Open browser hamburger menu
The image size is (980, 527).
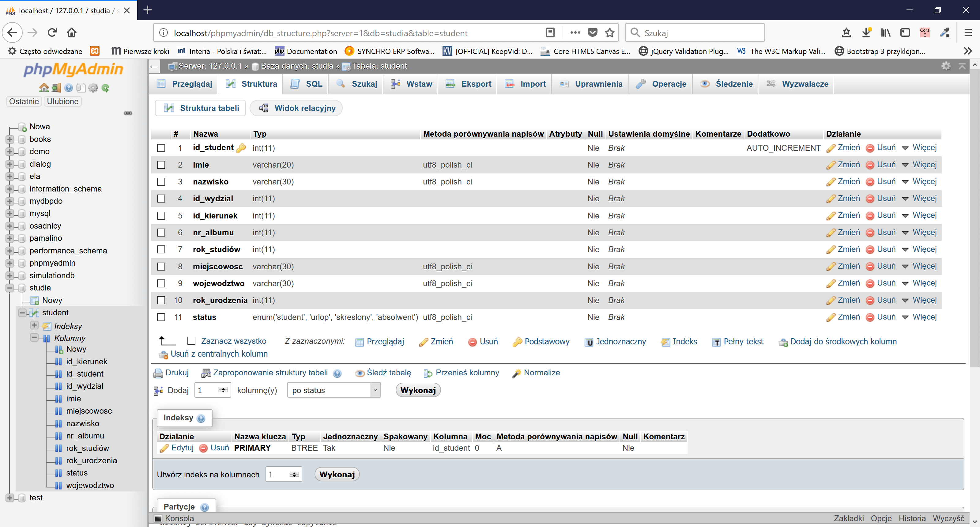pos(968,33)
